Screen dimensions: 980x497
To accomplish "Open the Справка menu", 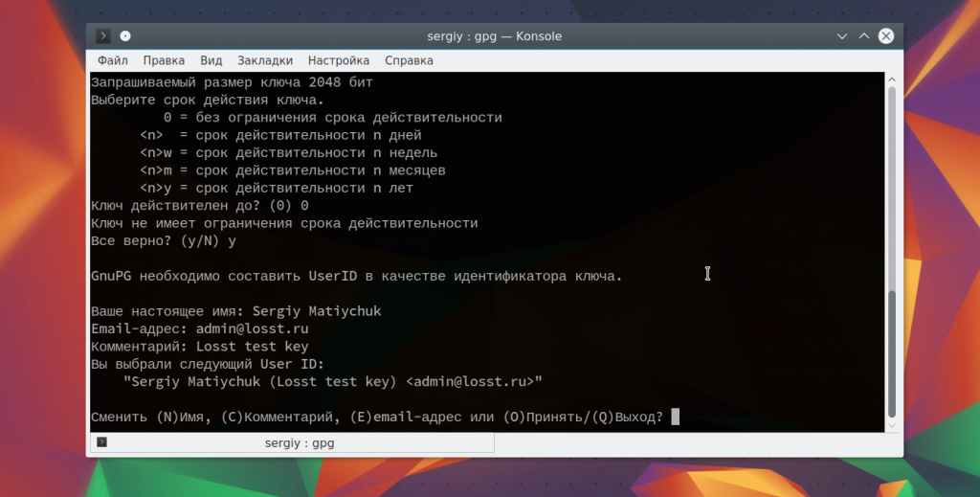I will click(x=409, y=60).
